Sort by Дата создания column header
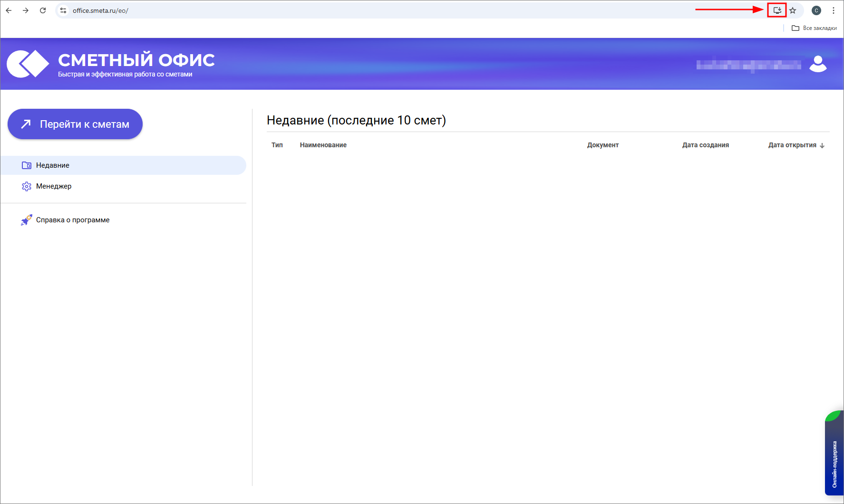The height and width of the screenshot is (504, 844). coord(705,145)
